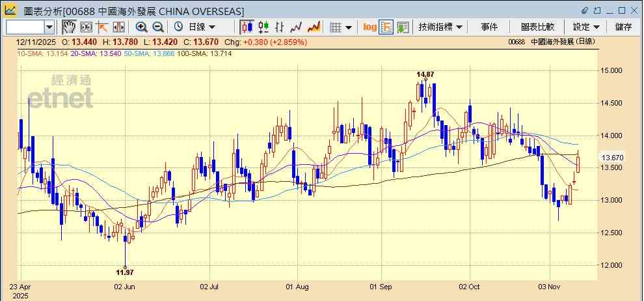Image resolution: width=644 pixels, height=301 pixels.
Task: Switch to OHLC bar chart style
Action: 280,27
